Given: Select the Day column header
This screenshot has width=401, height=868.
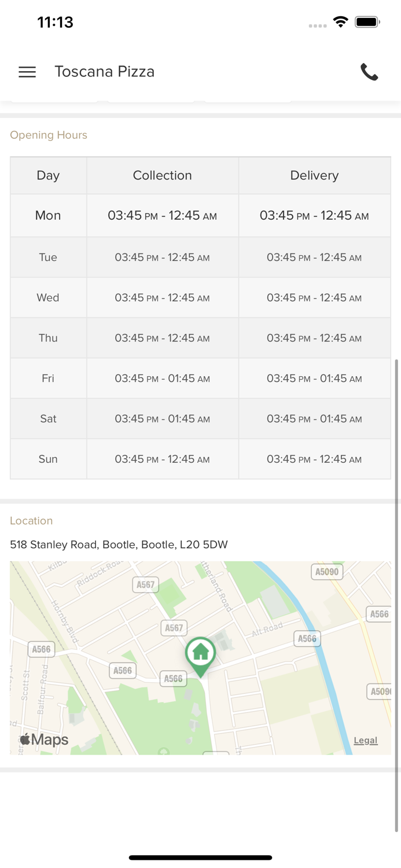Looking at the screenshot, I should 48,175.
